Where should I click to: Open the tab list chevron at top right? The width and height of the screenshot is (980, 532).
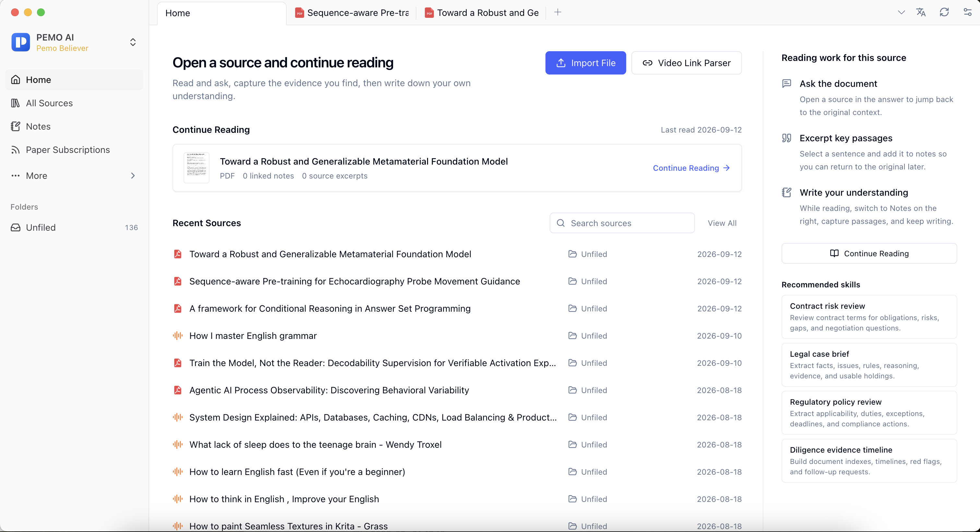(x=901, y=13)
